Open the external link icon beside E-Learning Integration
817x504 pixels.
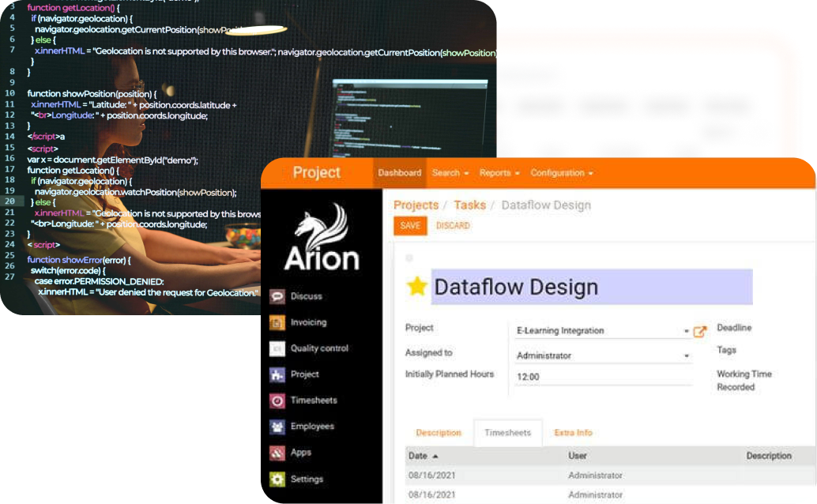tap(700, 332)
